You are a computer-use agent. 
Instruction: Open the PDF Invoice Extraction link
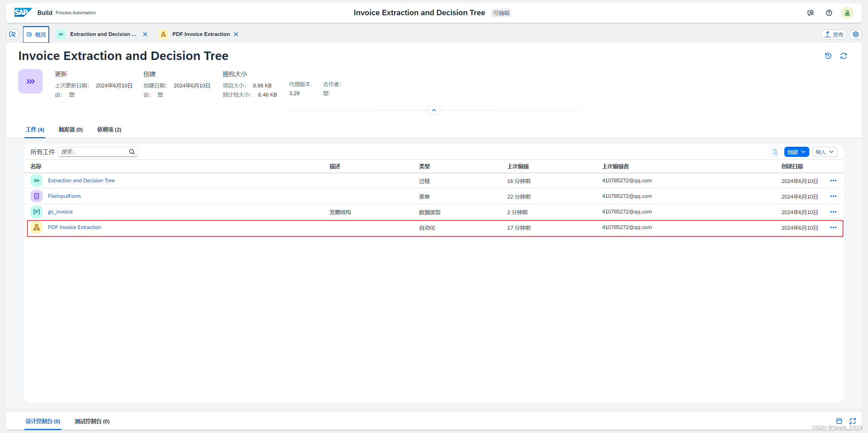pos(75,227)
